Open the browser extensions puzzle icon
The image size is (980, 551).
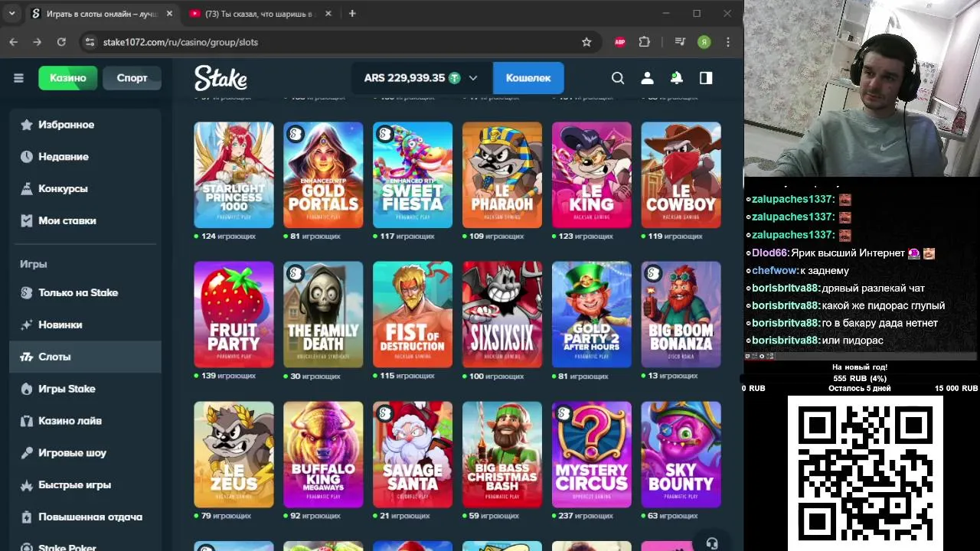(x=644, y=42)
